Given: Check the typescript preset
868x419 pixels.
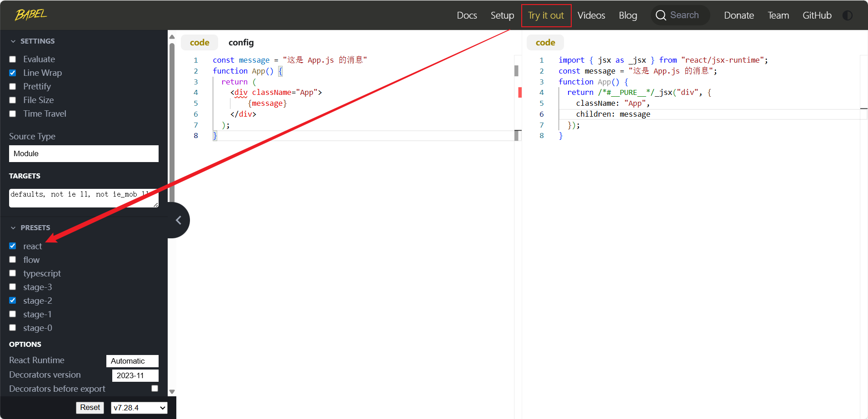Looking at the screenshot, I should [x=13, y=273].
